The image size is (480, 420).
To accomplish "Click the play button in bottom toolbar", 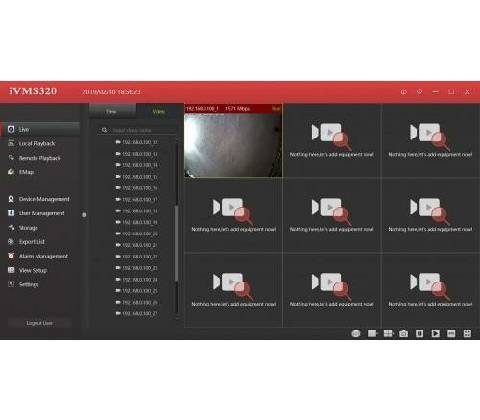I will pyautogui.click(x=435, y=333).
